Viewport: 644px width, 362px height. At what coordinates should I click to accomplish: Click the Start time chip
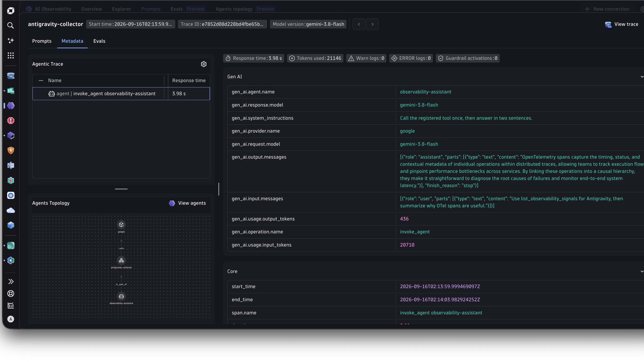coord(130,24)
